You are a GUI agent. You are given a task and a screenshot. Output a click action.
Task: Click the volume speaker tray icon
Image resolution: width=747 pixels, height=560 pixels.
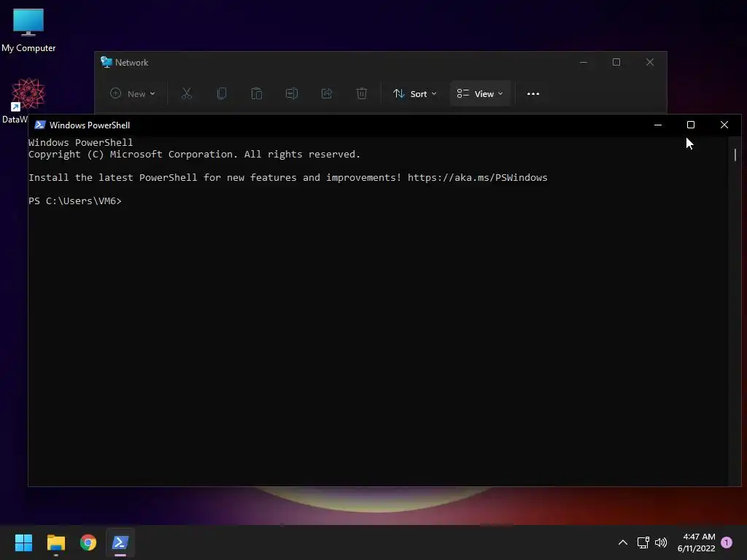click(661, 542)
